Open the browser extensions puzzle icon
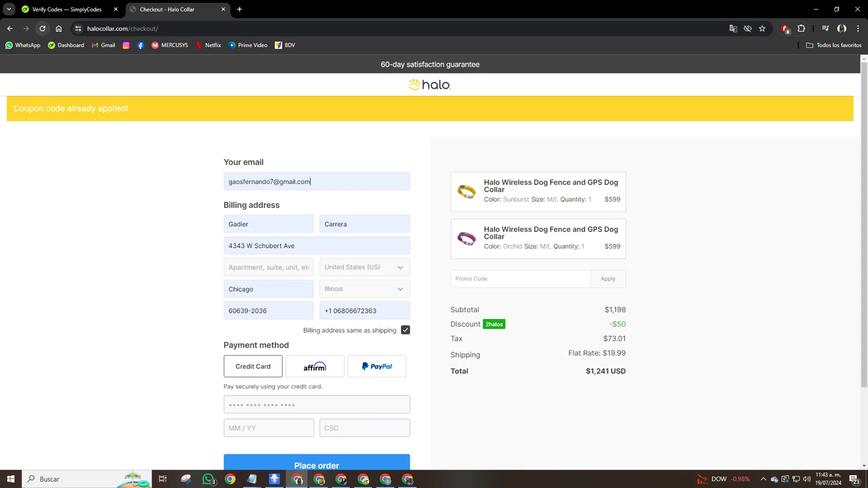The width and height of the screenshot is (868, 488). point(801,28)
